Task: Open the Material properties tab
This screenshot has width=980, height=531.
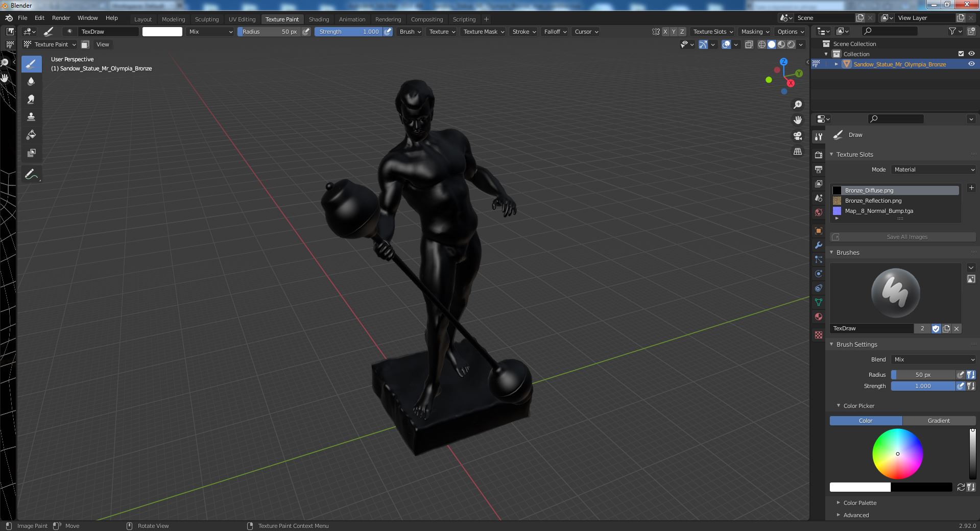Action: 819,317
